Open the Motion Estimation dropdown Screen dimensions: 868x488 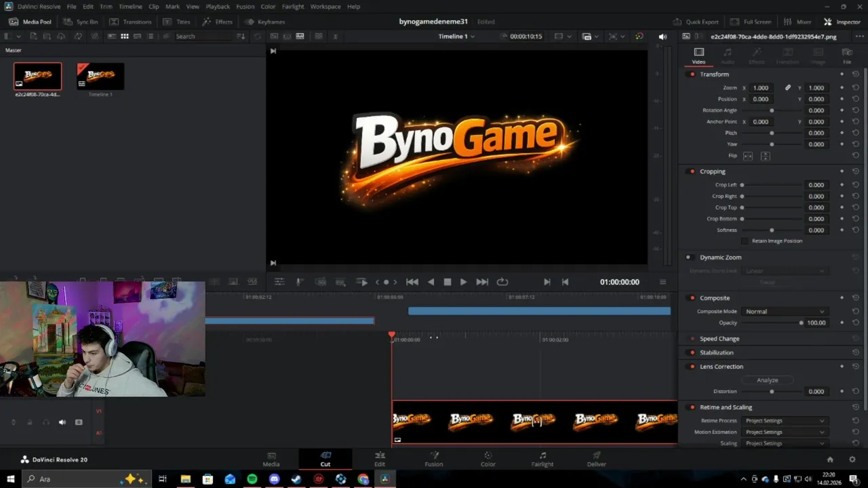pos(785,432)
